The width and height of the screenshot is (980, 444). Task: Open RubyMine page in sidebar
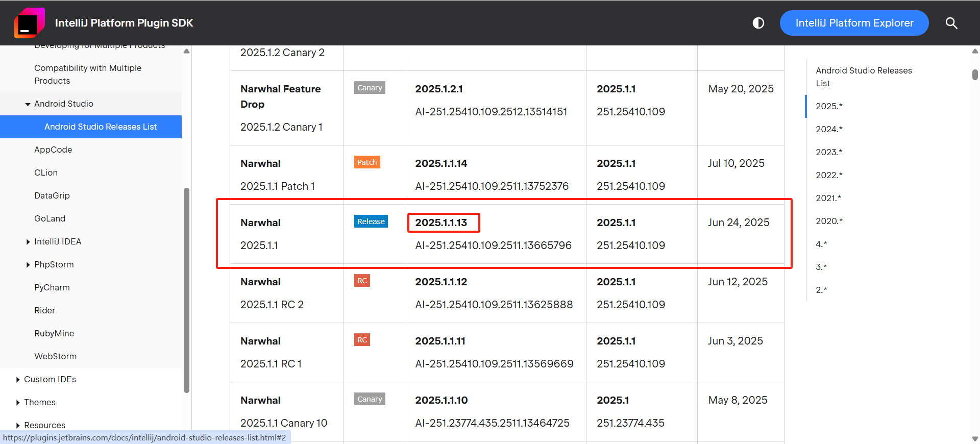tap(54, 333)
